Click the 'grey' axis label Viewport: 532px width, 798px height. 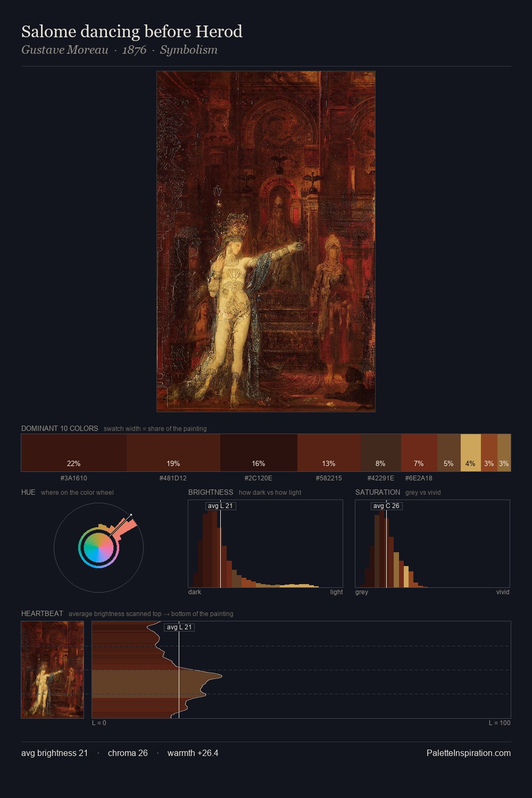(x=362, y=592)
